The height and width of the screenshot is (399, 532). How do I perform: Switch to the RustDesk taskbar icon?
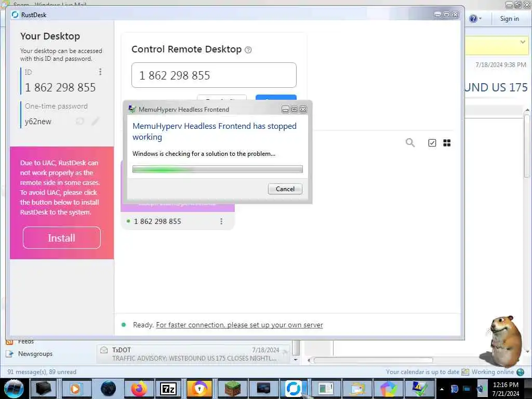(294, 389)
